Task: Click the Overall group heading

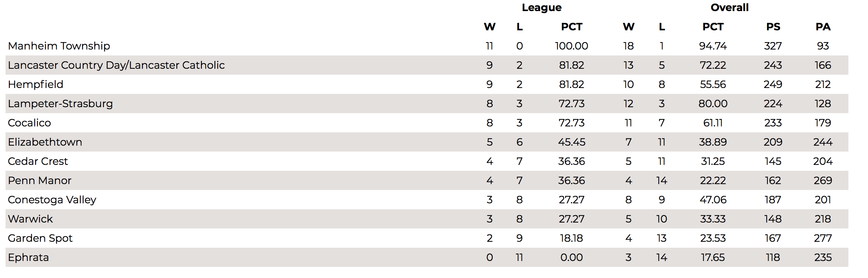Action: [x=729, y=7]
